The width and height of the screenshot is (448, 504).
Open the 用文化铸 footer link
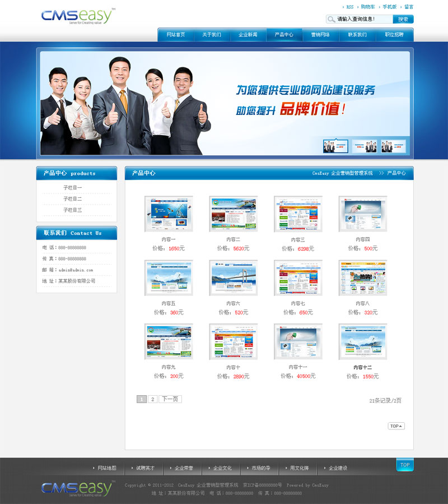[x=299, y=468]
